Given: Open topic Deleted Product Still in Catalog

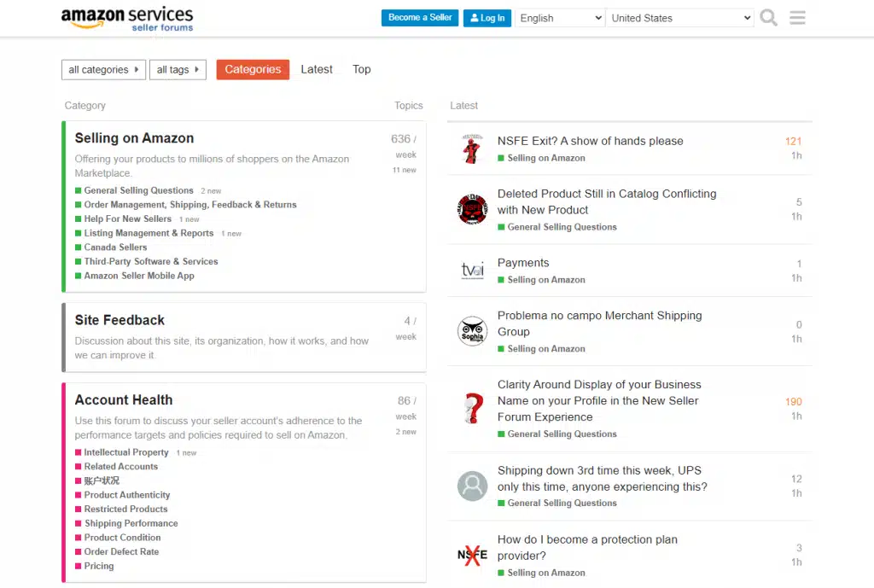Looking at the screenshot, I should pyautogui.click(x=607, y=201).
